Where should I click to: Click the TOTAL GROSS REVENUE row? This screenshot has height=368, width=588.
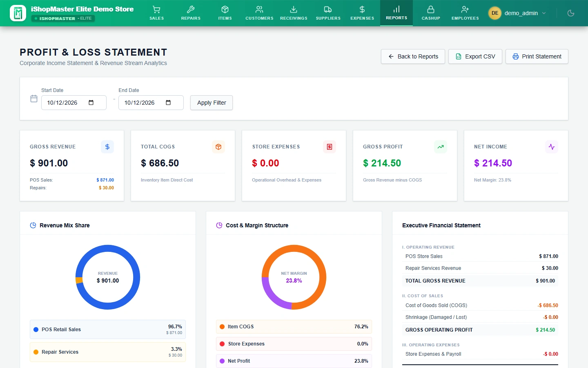[x=480, y=281]
